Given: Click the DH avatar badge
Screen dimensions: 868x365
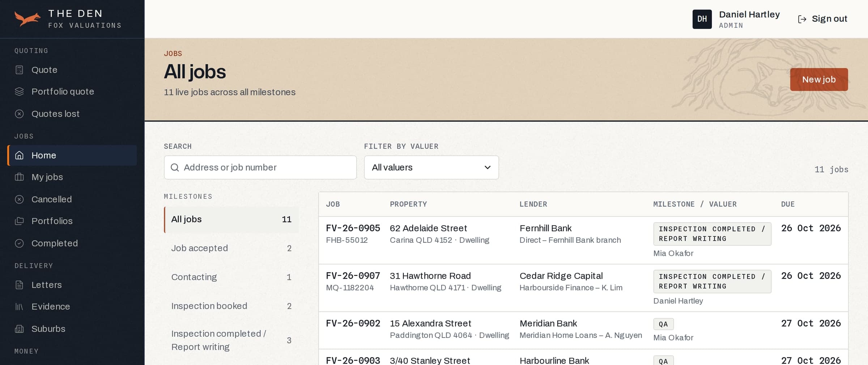Looking at the screenshot, I should (x=702, y=19).
